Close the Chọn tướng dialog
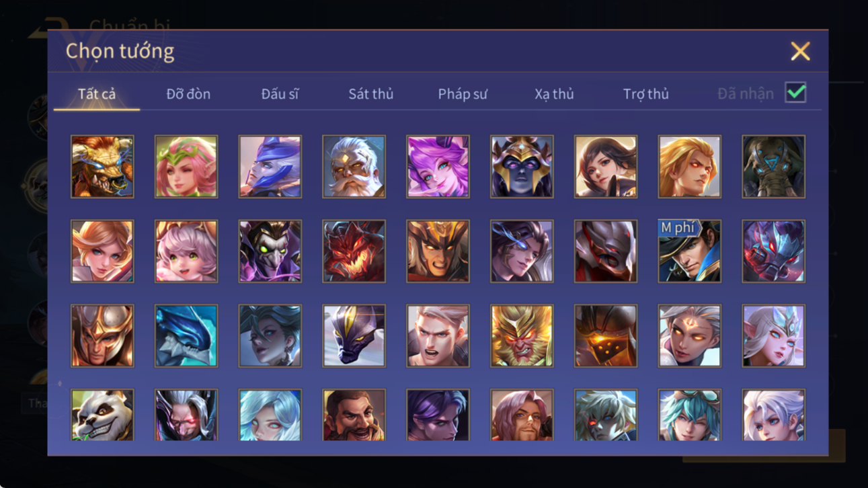 [x=800, y=51]
